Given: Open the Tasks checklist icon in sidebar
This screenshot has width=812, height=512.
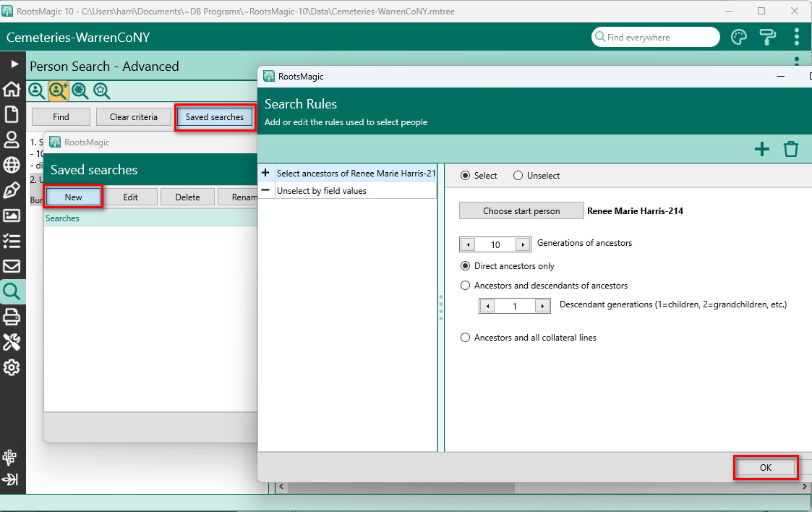Looking at the screenshot, I should 12,241.
